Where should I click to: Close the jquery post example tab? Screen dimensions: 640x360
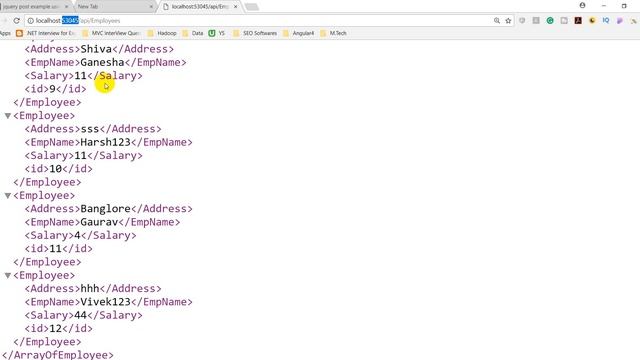tap(67, 7)
